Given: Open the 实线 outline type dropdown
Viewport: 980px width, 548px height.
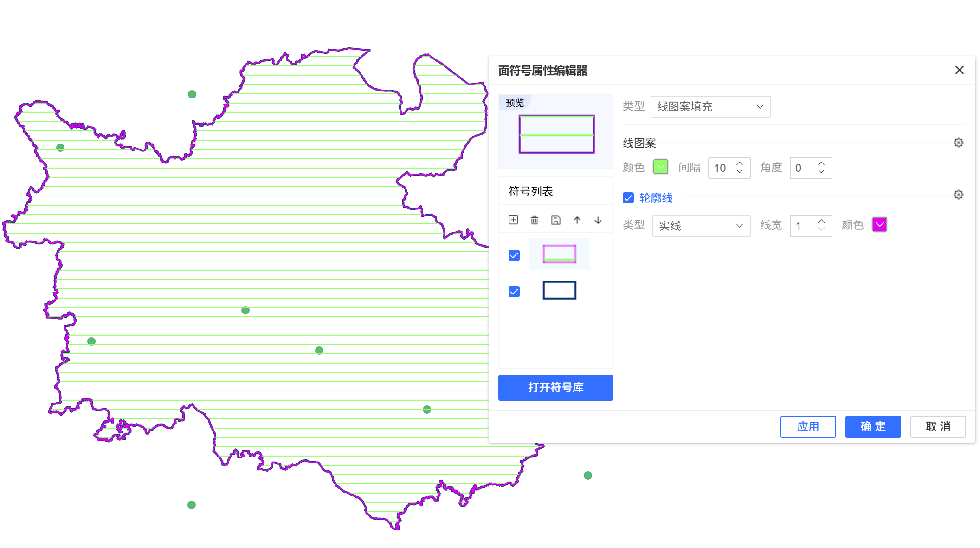Looking at the screenshot, I should pos(701,226).
